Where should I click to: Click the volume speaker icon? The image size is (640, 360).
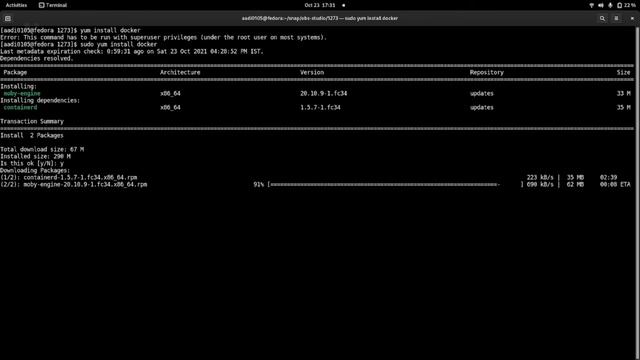pyautogui.click(x=601, y=5)
